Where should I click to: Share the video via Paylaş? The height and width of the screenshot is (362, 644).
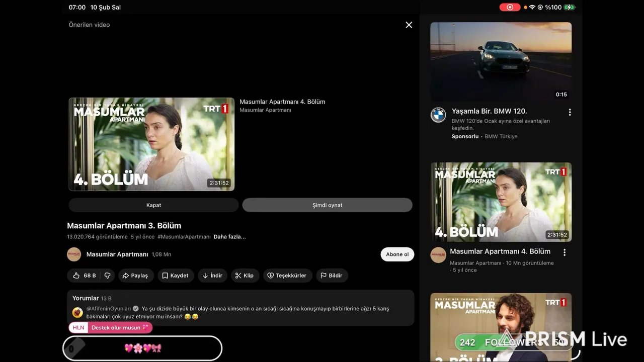coord(136,276)
